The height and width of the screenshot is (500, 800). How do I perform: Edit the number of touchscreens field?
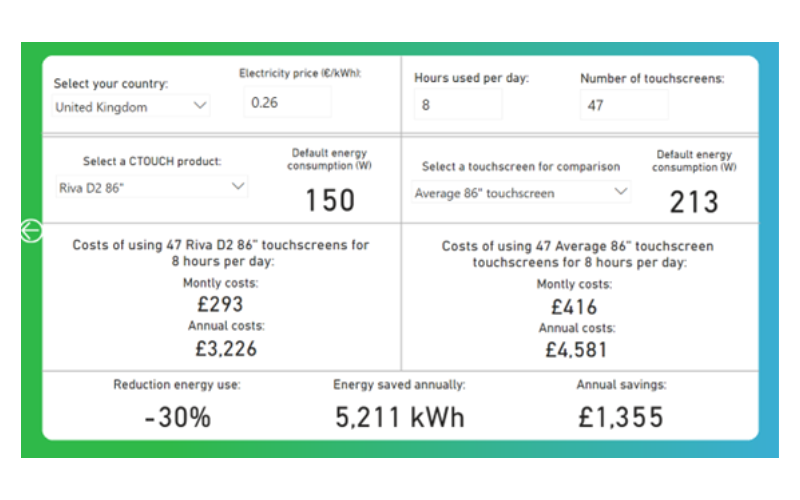tap(624, 105)
